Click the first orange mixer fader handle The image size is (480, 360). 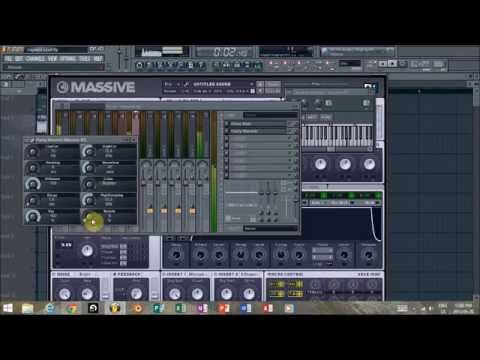pyautogui.click(x=150, y=211)
